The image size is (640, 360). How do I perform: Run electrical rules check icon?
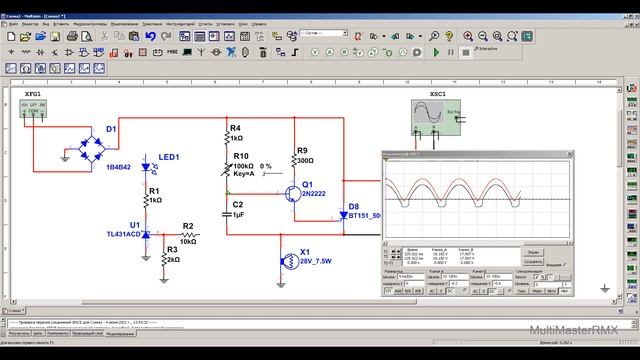point(358,36)
